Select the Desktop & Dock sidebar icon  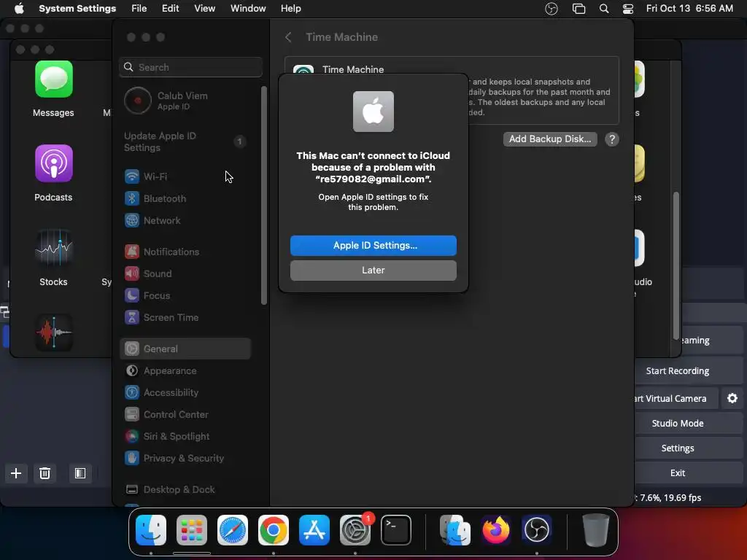point(132,489)
